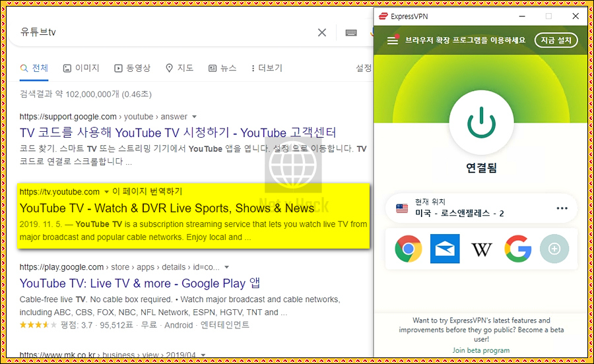Viewport: 594px width, 364px height.
Task: Switch to the 이미지 search tab
Action: (x=81, y=68)
